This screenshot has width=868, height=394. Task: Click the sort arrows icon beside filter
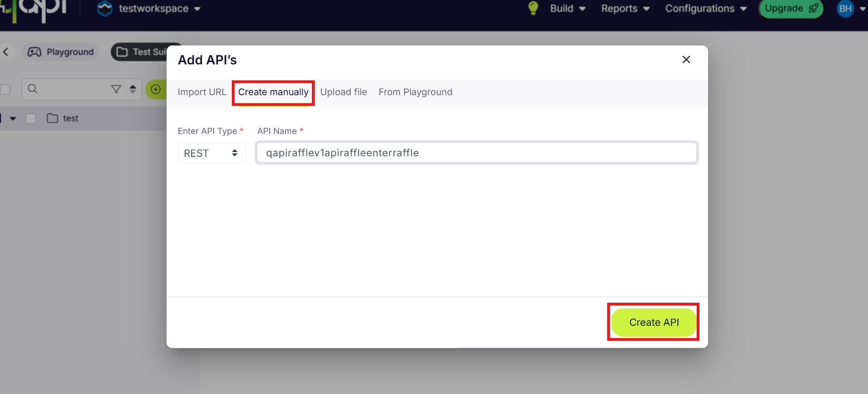click(133, 89)
